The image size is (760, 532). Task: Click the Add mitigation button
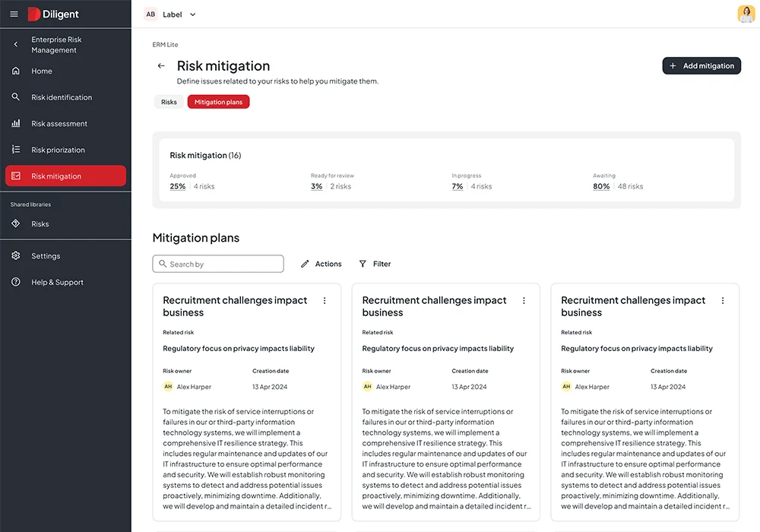pos(701,65)
